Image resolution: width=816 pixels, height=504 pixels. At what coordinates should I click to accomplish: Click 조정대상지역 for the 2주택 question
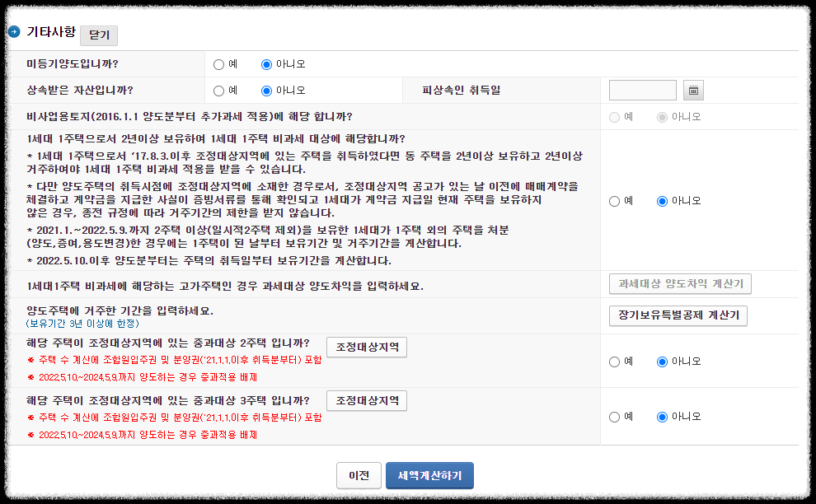pyautogui.click(x=366, y=347)
